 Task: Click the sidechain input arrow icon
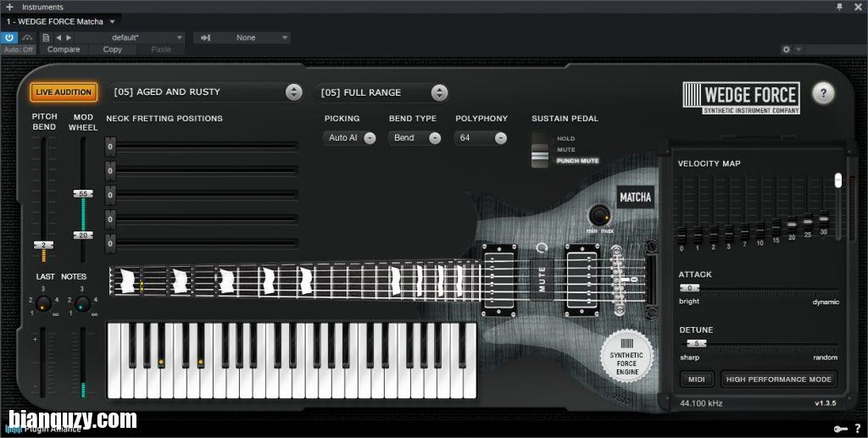pyautogui.click(x=205, y=37)
